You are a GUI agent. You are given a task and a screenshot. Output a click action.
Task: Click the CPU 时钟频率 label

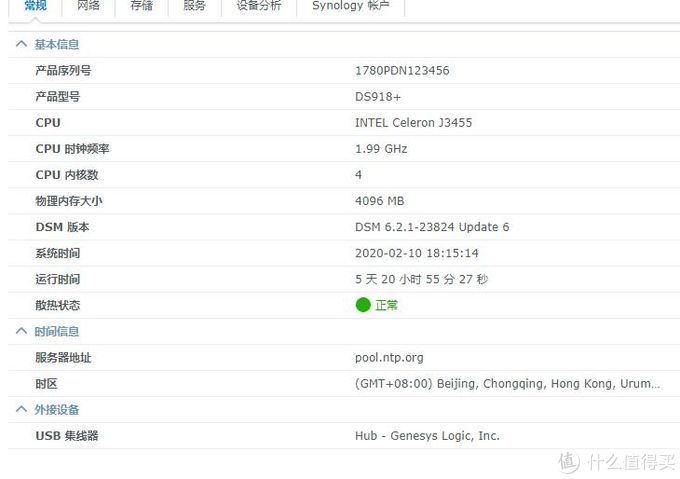(72, 149)
